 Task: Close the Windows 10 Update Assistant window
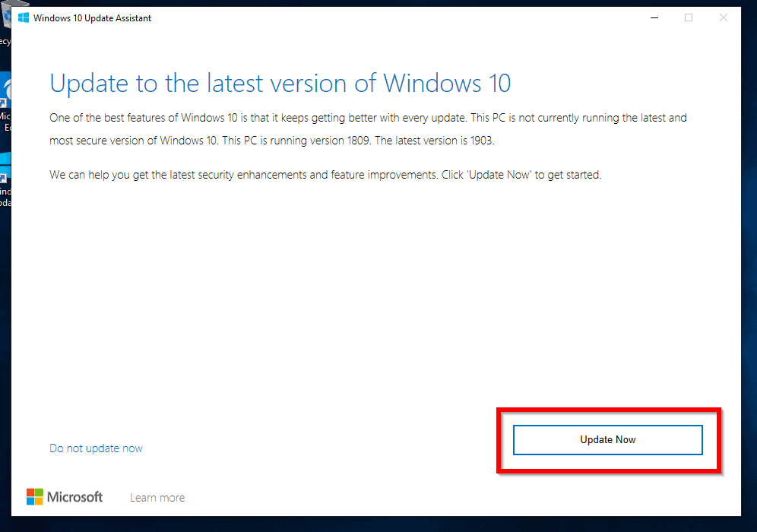point(724,18)
